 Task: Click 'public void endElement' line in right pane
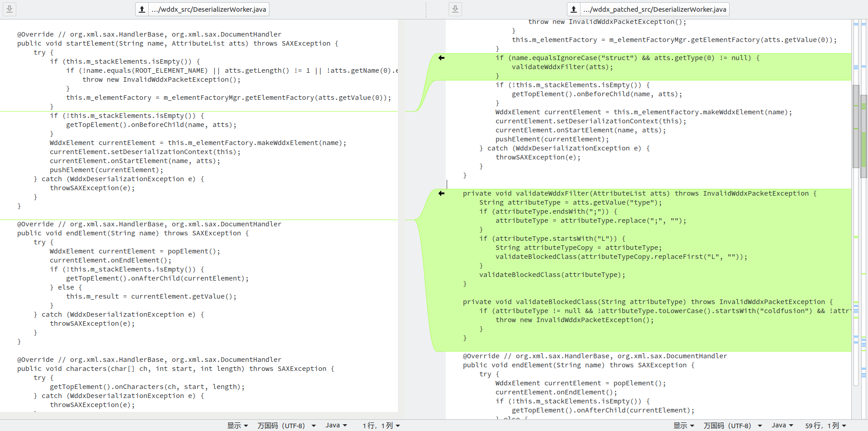579,365
